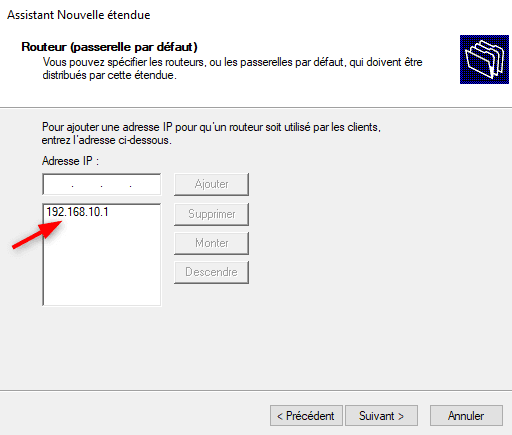Click the Monter button

pyautogui.click(x=211, y=243)
